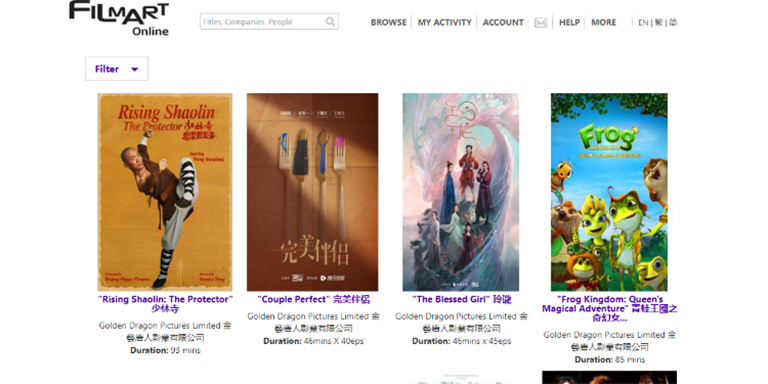Click the Filter dropdown arrow
This screenshot has width=768, height=384.
point(135,69)
